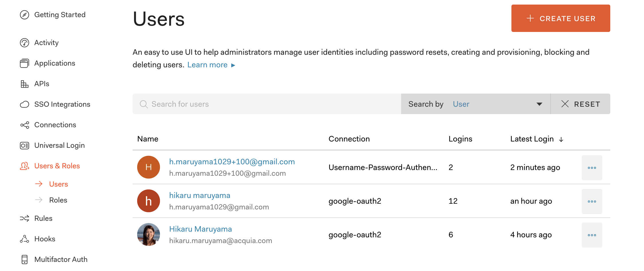Click the Applications window icon

tap(25, 63)
